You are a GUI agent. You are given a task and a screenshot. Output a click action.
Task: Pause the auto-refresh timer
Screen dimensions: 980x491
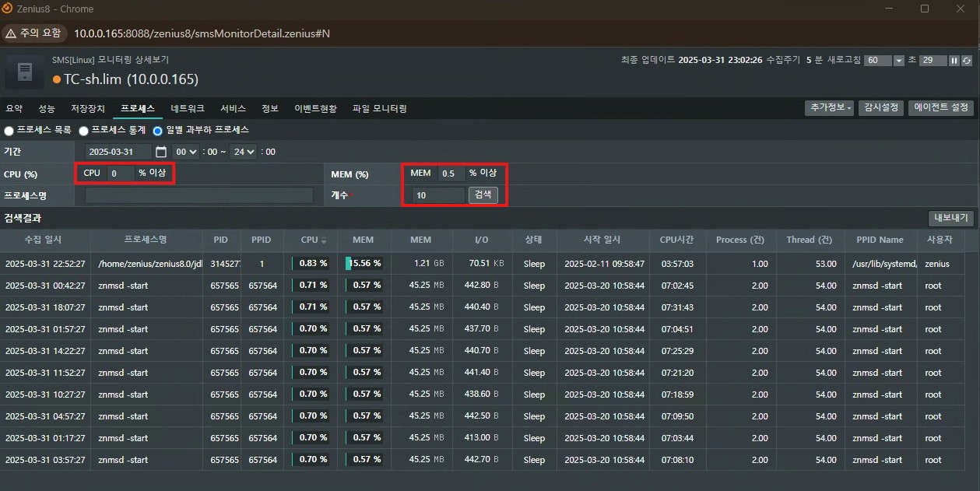tap(954, 61)
